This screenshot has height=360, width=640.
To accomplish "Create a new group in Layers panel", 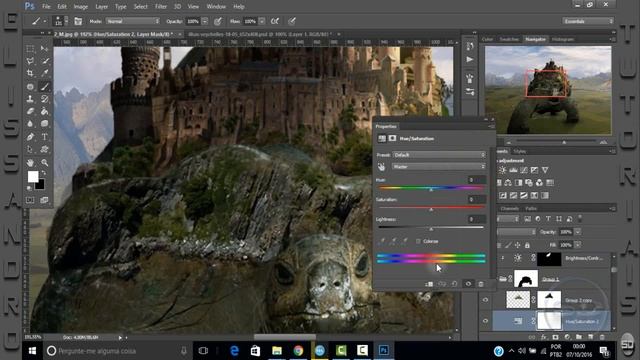I will pos(579,337).
